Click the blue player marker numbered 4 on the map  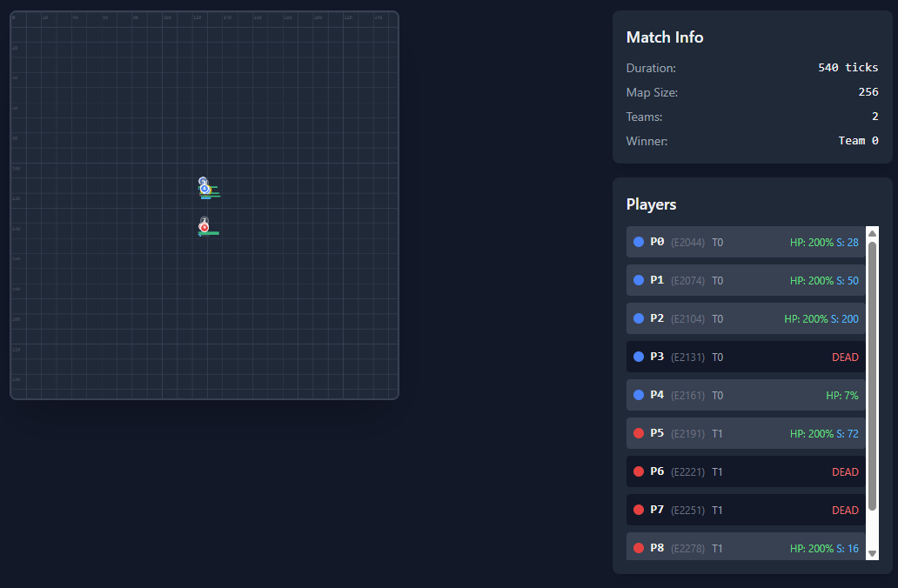[x=204, y=189]
